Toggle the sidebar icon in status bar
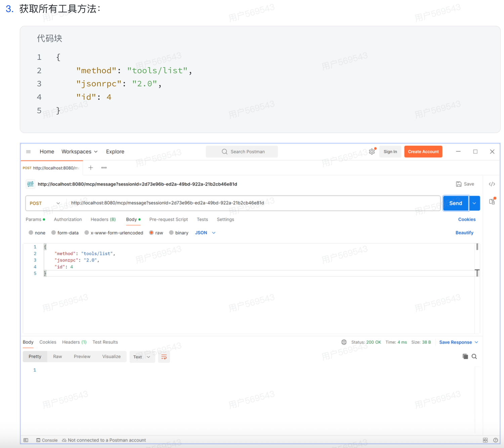This screenshot has height=448, width=504. (26, 440)
